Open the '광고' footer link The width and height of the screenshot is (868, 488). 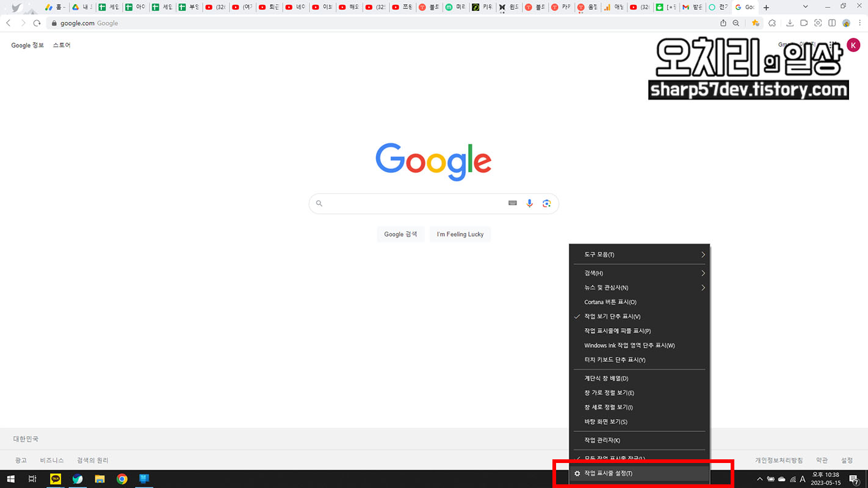[x=21, y=461]
